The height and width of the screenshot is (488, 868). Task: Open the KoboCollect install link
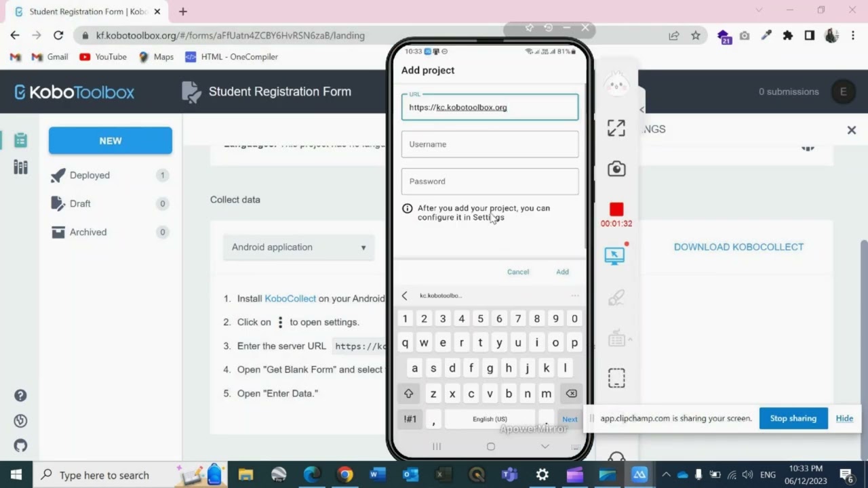(290, 298)
